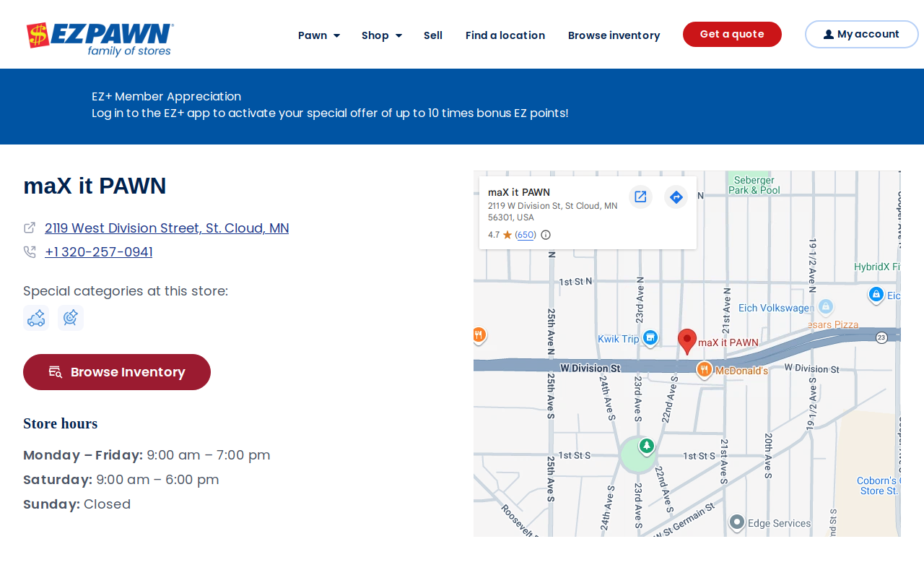
Task: Call the +1 320-257-0941 phone link
Action: point(99,252)
